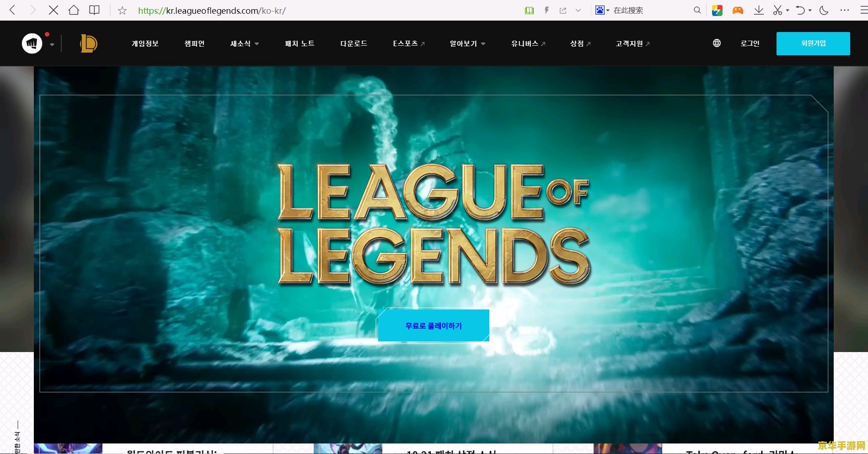Open the 고객지원 support link
The height and width of the screenshot is (454, 868).
tap(632, 43)
